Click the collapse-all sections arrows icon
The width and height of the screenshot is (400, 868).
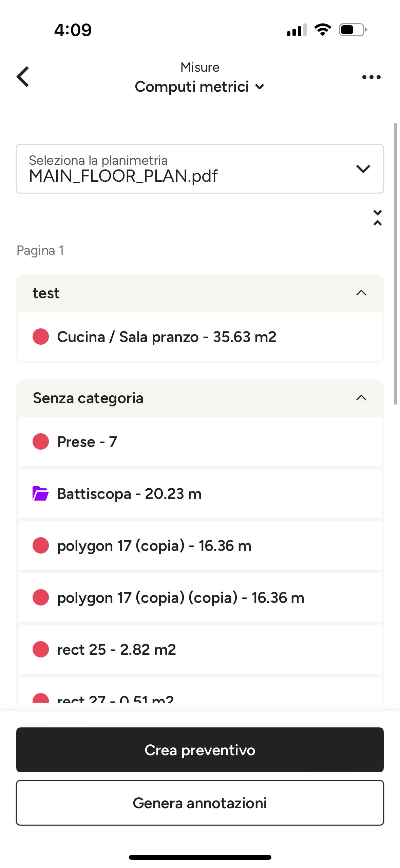point(377,218)
